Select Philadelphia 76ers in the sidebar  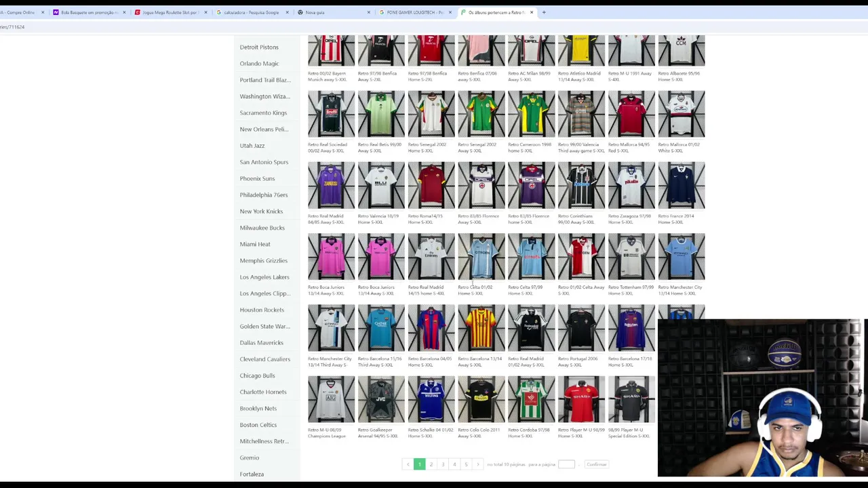tap(264, 195)
